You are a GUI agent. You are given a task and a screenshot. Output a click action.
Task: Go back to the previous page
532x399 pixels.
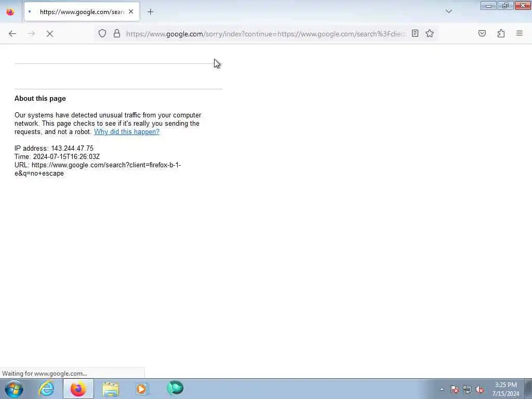(12, 34)
